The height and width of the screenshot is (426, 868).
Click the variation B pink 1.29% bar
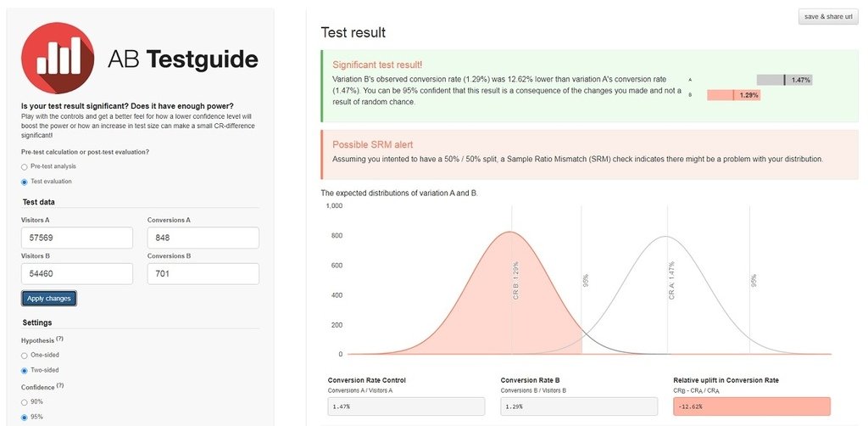733,95
